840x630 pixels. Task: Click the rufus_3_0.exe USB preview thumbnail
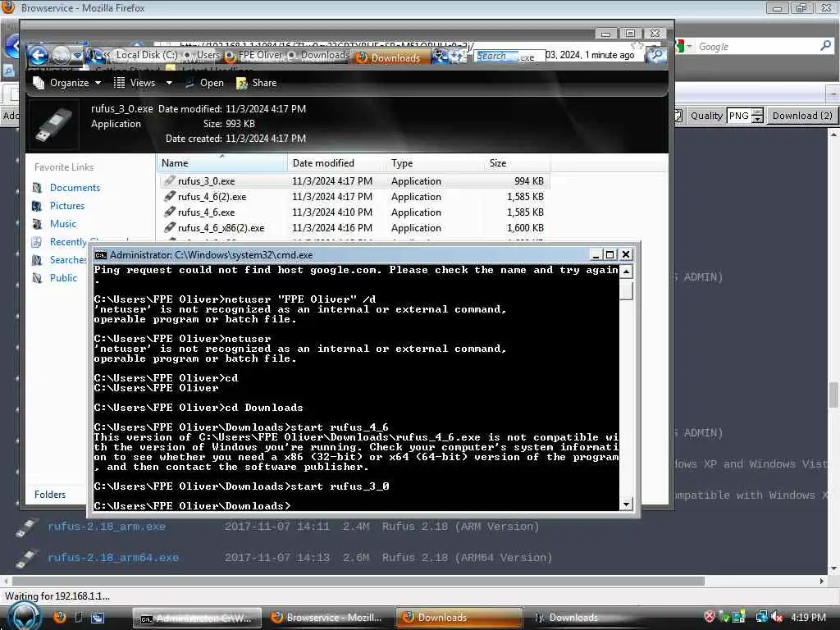tap(53, 125)
